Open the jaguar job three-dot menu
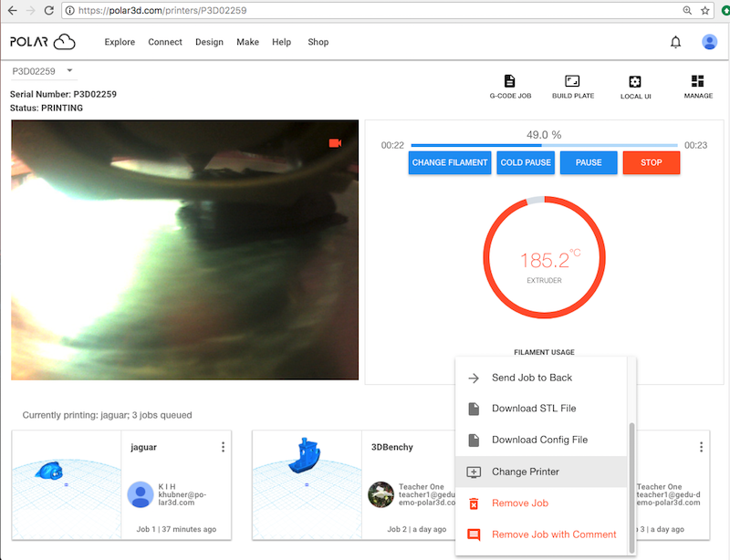The height and width of the screenshot is (560, 730). [223, 447]
